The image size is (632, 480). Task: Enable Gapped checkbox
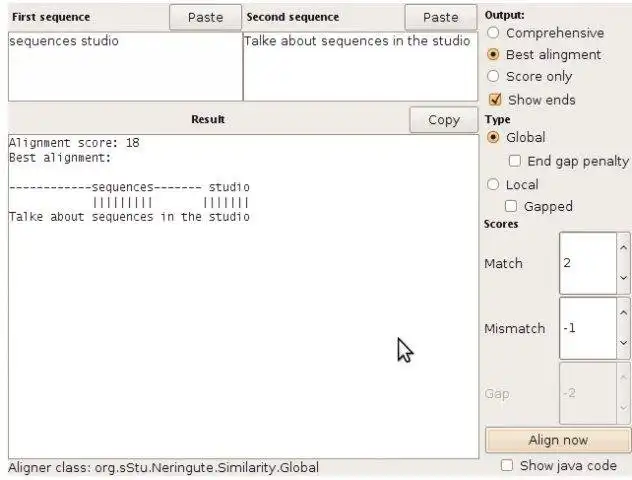tap(511, 206)
